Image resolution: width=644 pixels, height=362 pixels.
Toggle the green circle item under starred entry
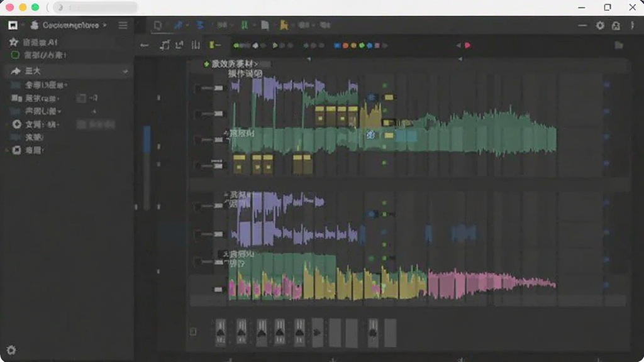15,55
